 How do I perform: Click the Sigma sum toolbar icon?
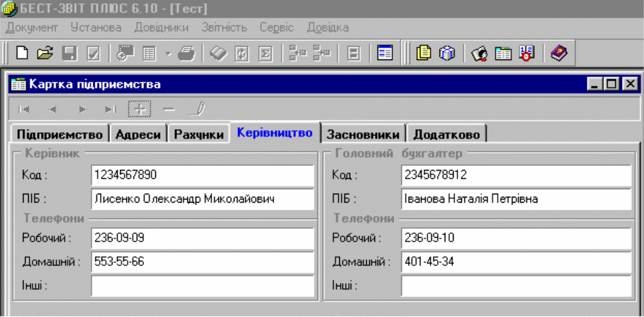coord(265,54)
